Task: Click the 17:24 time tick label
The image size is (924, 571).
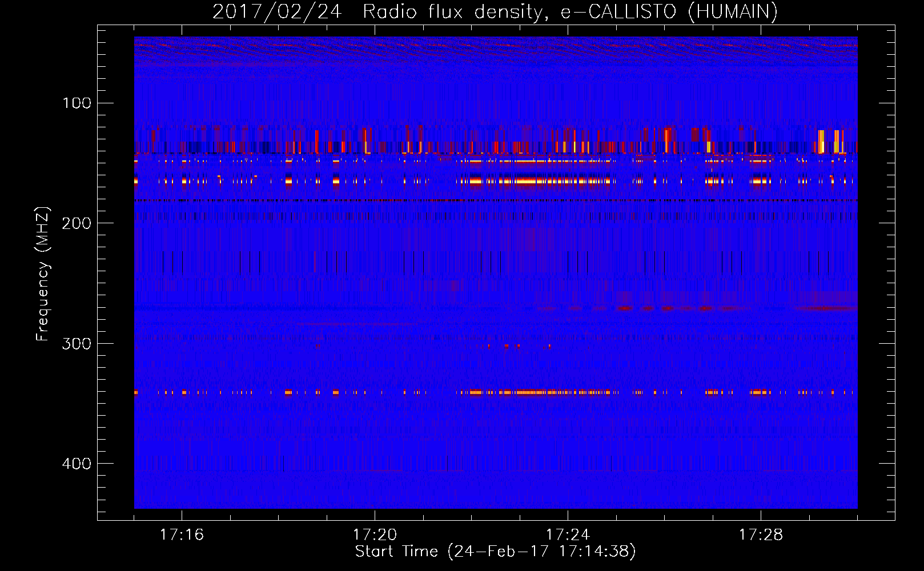Action: click(x=568, y=534)
